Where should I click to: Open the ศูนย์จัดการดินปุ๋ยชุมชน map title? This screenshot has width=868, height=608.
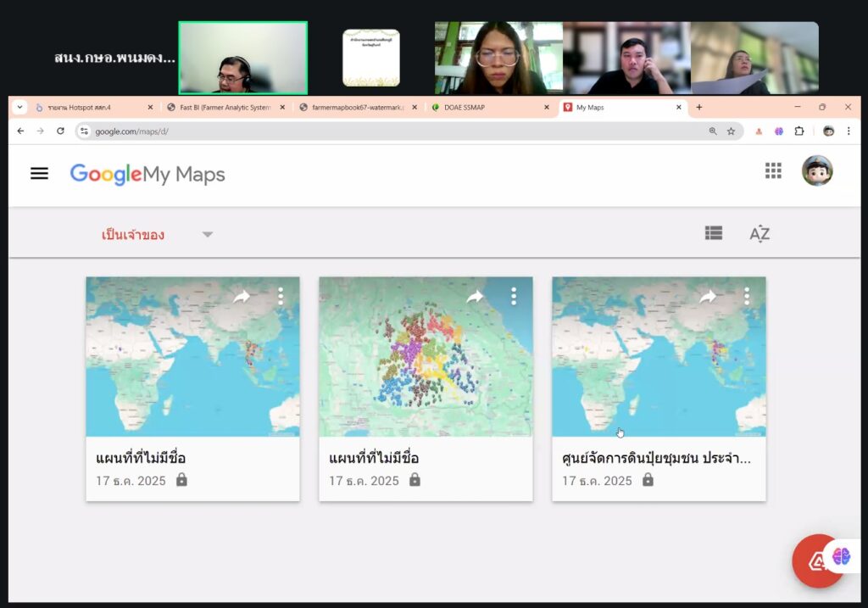[x=656, y=459]
